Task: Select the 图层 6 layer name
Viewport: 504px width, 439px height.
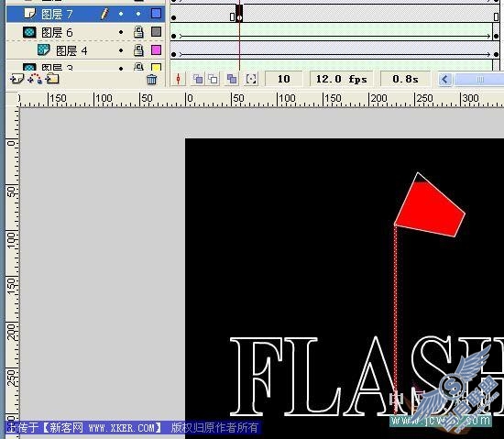Action: 57,32
